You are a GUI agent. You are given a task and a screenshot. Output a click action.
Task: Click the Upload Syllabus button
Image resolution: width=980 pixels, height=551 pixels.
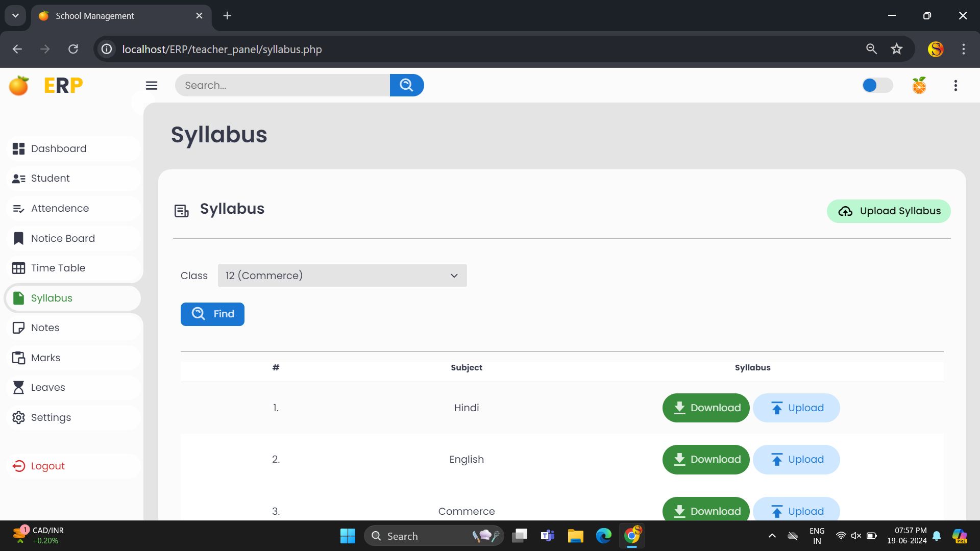[888, 211]
